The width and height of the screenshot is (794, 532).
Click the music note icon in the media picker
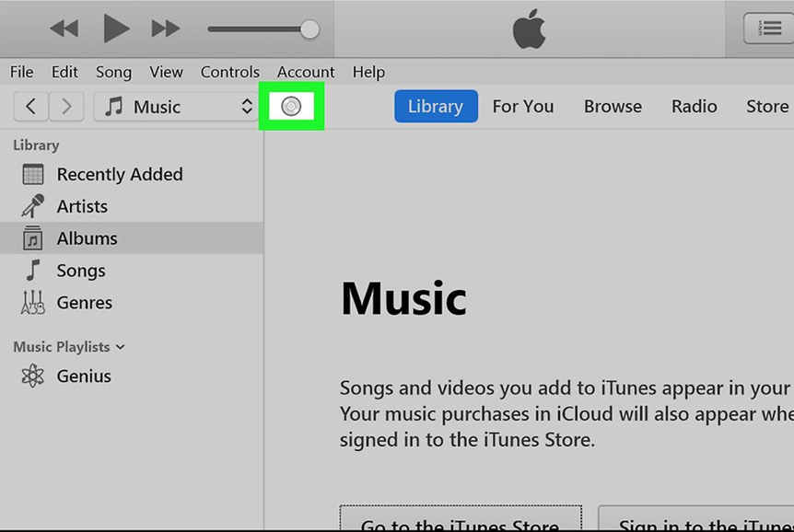114,106
